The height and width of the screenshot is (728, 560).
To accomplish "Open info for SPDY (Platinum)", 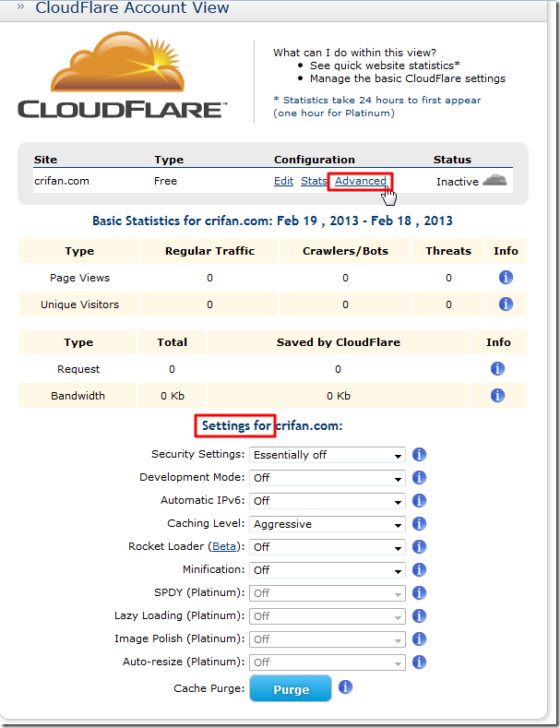I will click(419, 593).
